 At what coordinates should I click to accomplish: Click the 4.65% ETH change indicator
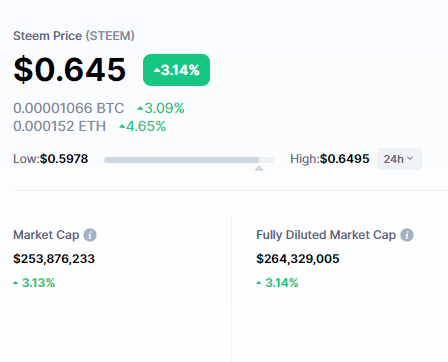142,126
